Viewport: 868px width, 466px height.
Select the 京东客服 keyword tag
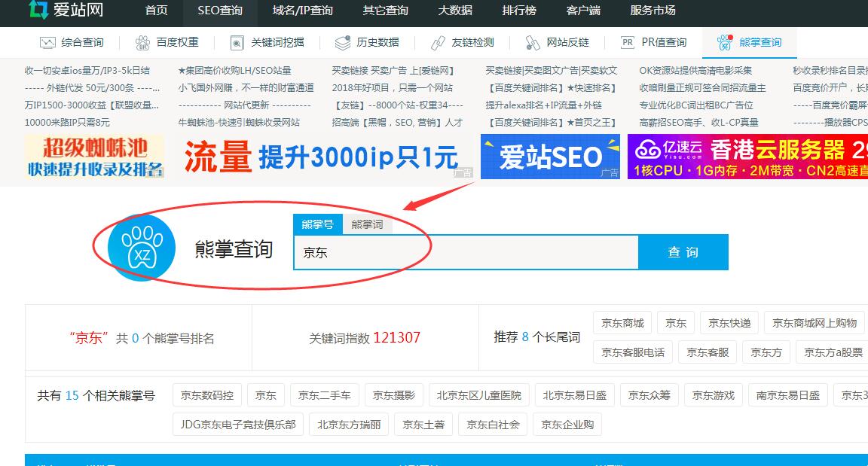708,352
